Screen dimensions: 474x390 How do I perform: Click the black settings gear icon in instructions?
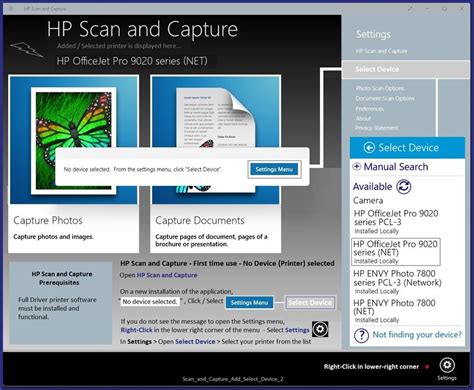click(x=320, y=329)
